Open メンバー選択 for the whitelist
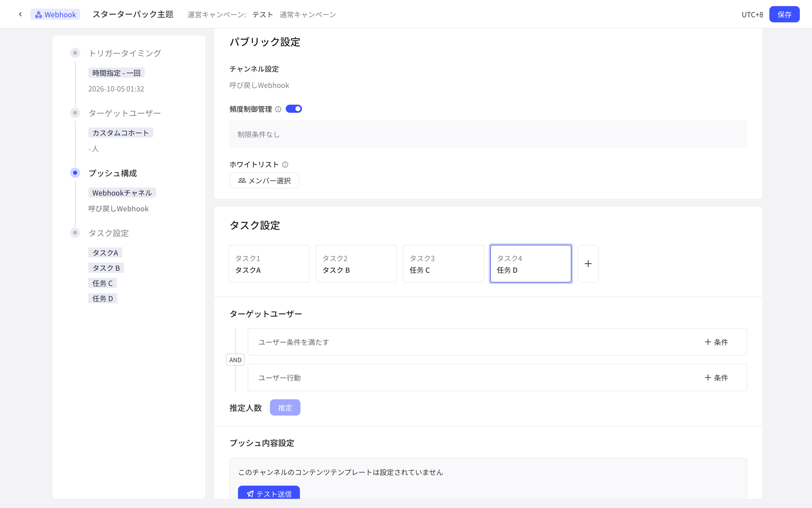 coord(264,180)
